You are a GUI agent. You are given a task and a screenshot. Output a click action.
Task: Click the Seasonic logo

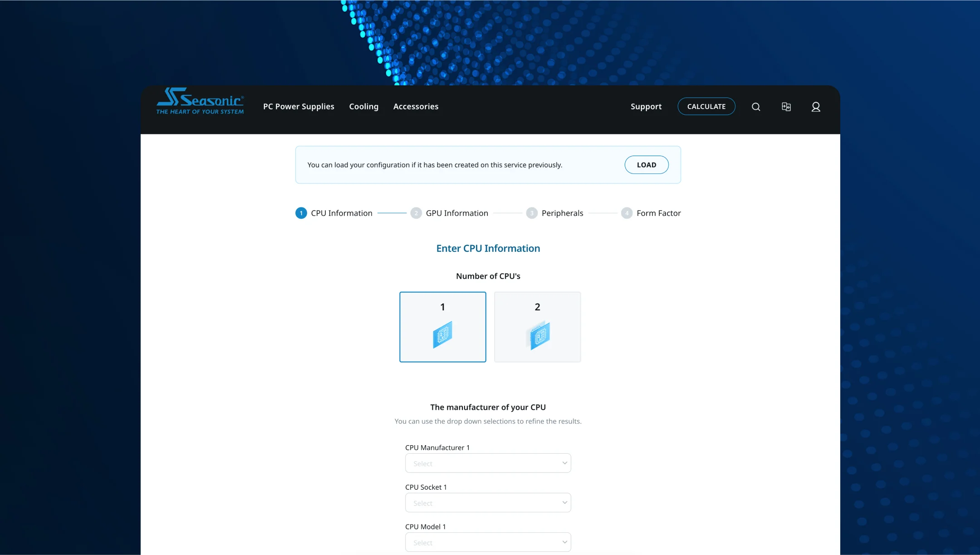tap(200, 101)
